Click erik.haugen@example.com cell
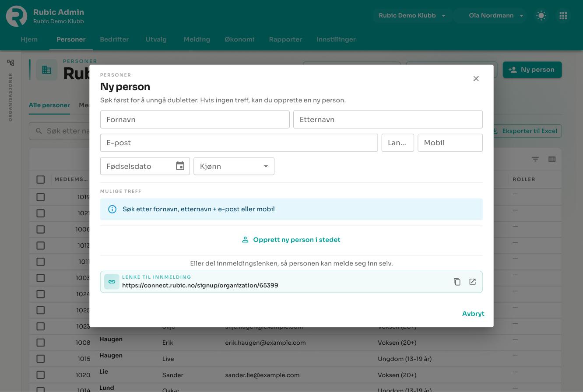Image resolution: width=583 pixels, height=392 pixels. click(266, 343)
